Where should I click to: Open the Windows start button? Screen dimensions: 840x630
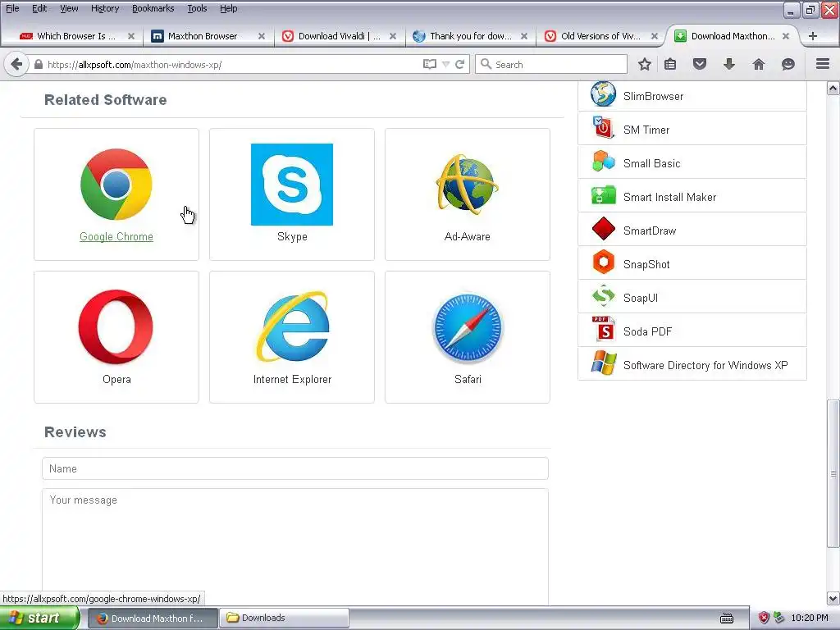(x=39, y=618)
